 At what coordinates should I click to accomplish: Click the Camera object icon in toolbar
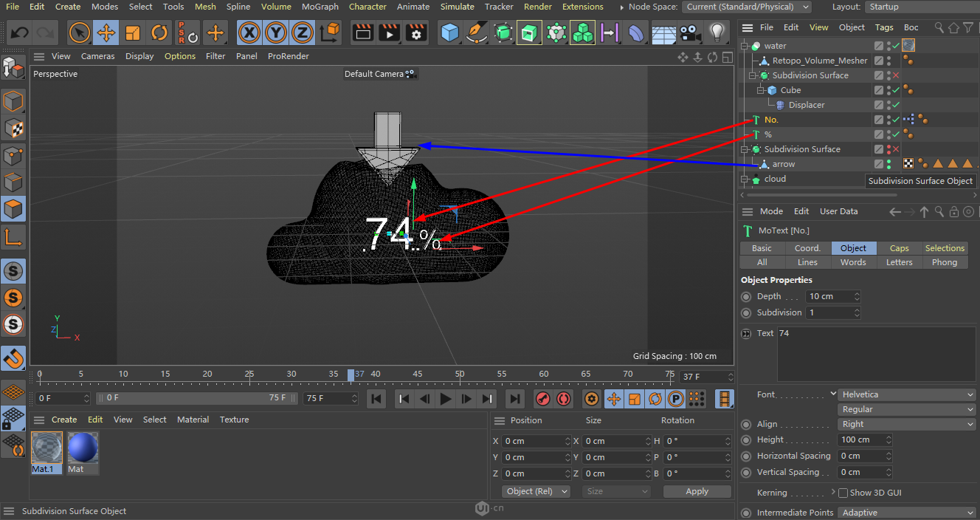coord(690,32)
